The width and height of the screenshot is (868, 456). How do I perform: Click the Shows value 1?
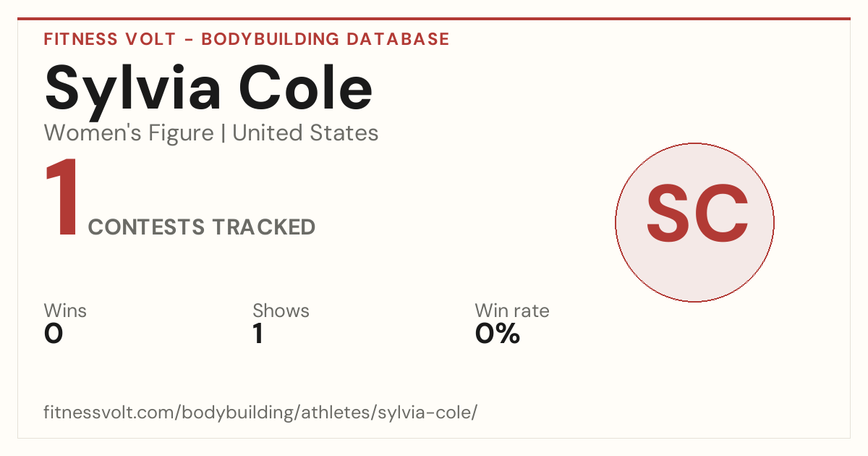(x=258, y=334)
